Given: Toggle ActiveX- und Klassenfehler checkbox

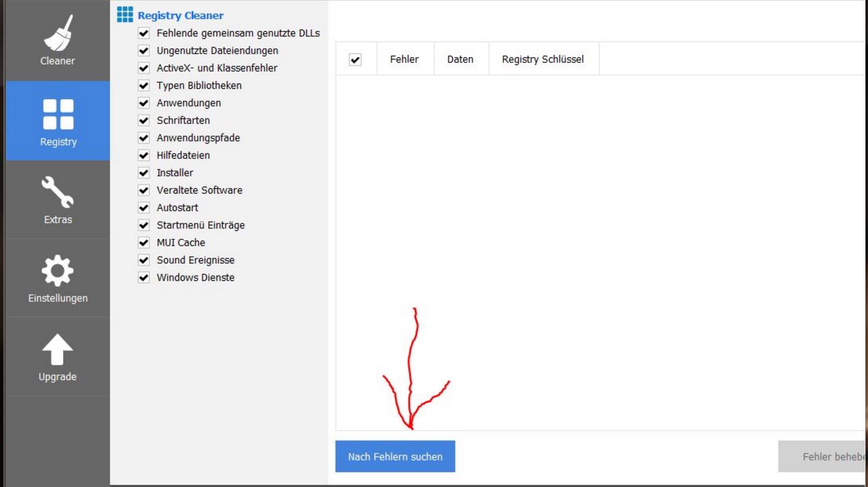Looking at the screenshot, I should (144, 68).
